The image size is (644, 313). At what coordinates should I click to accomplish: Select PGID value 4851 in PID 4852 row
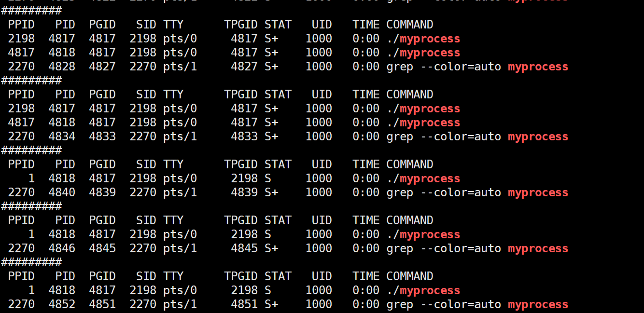pos(102,304)
